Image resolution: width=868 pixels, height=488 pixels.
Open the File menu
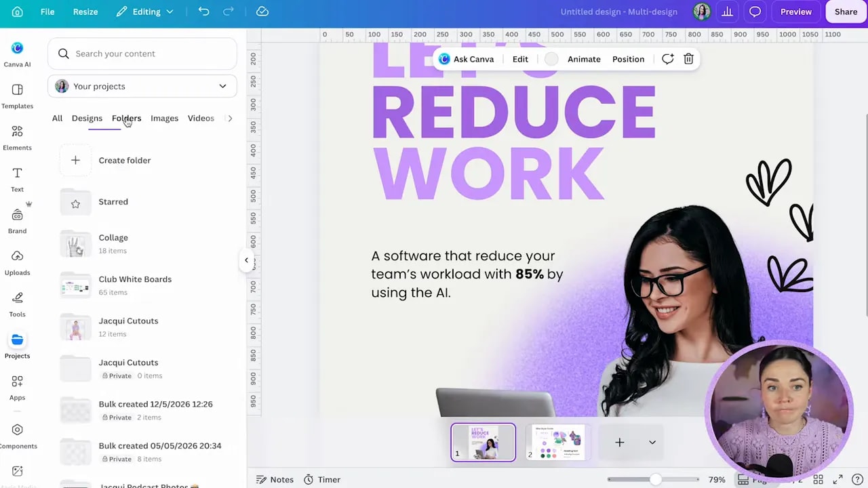pyautogui.click(x=47, y=12)
